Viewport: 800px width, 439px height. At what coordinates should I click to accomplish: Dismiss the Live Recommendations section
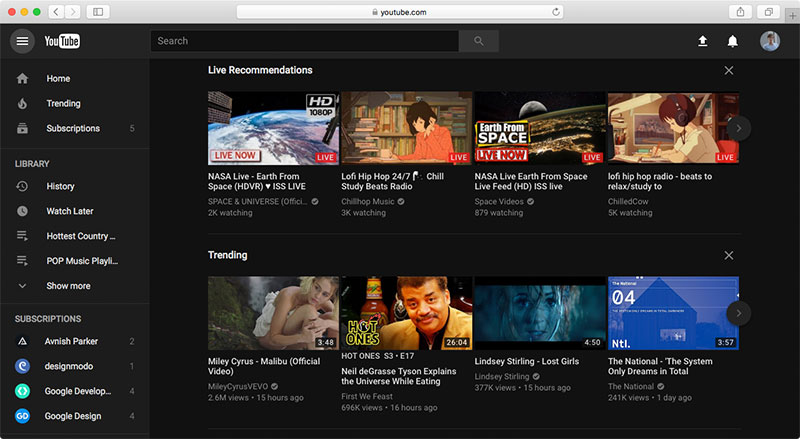[x=729, y=70]
